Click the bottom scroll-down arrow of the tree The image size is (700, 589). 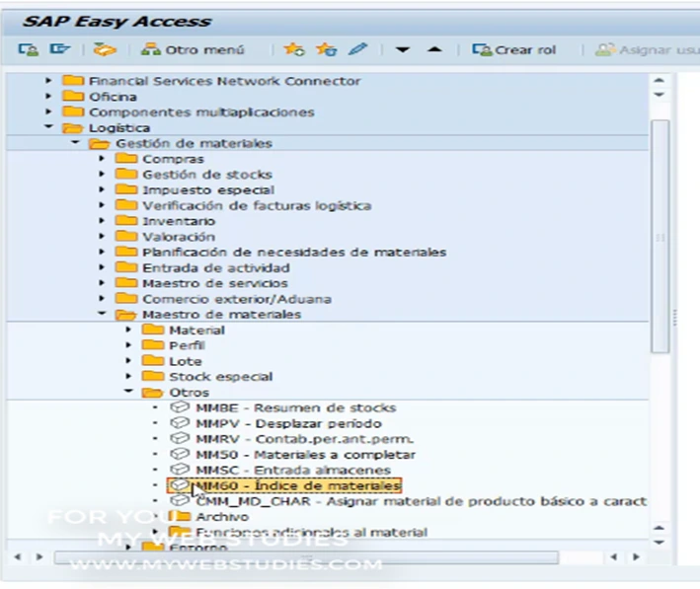[660, 543]
